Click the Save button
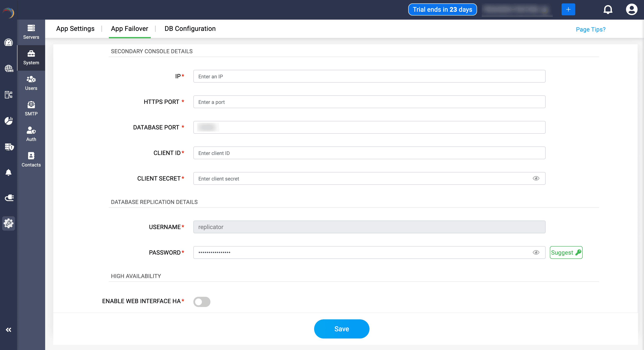This screenshot has height=350, width=644. (x=342, y=329)
